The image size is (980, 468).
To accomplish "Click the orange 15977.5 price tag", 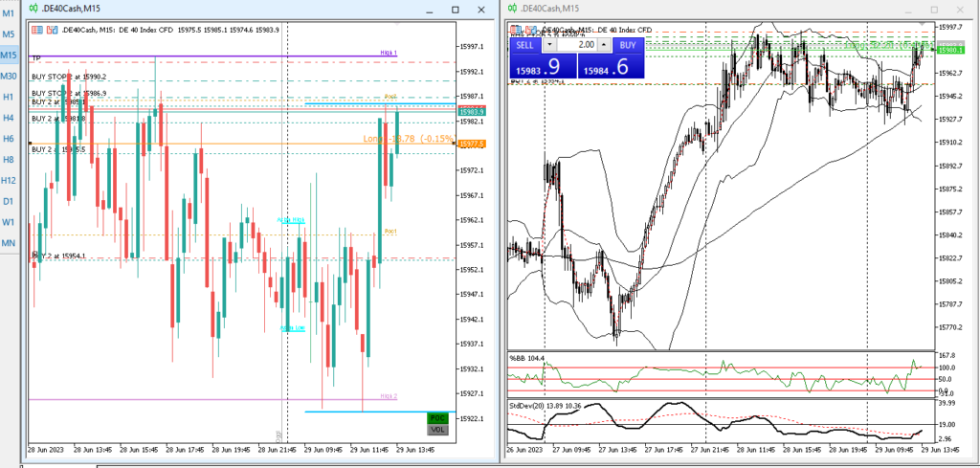I will coord(471,144).
